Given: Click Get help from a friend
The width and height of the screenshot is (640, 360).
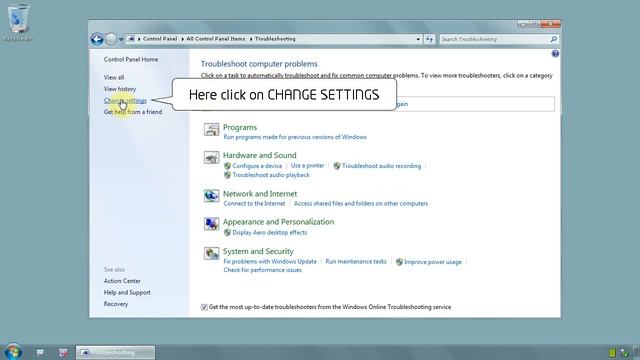Looking at the screenshot, I should tap(133, 111).
